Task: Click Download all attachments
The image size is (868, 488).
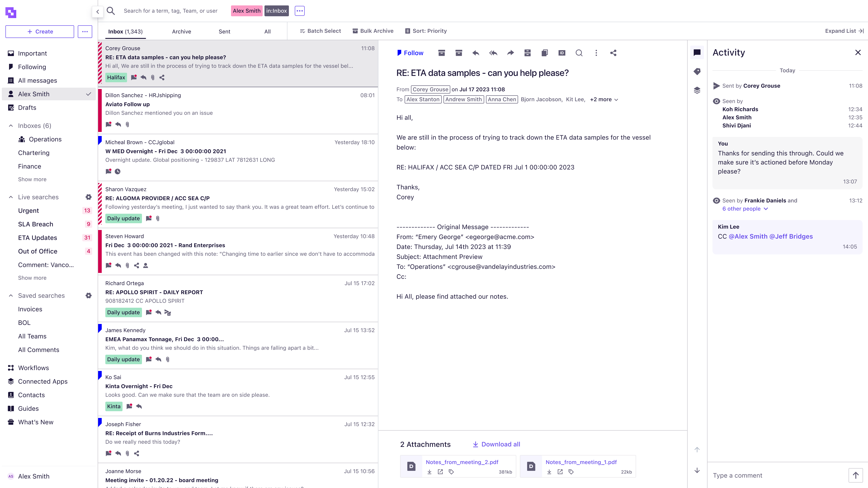Action: pos(496,444)
